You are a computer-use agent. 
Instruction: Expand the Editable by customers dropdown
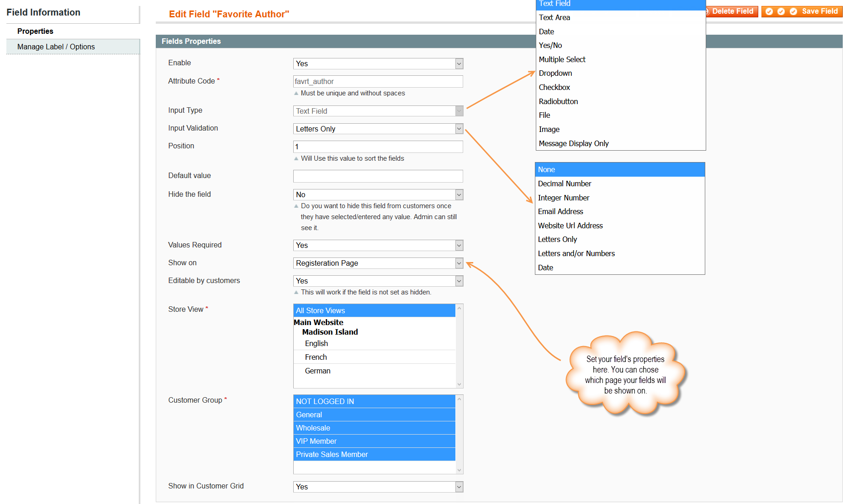(x=459, y=281)
